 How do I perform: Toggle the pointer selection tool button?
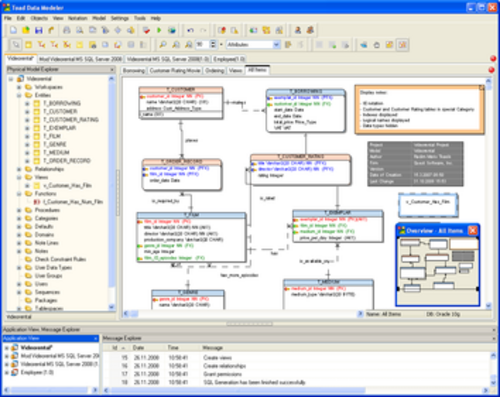[16, 44]
